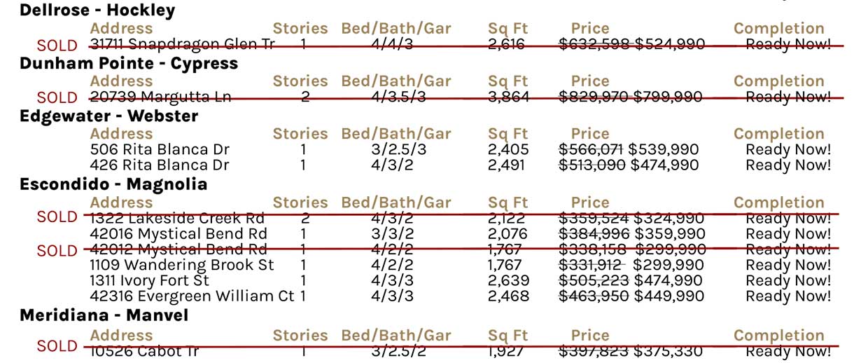
Task: Click the SOLD label beside 31711 Snapdragon Glen
Action: pyautogui.click(x=57, y=46)
